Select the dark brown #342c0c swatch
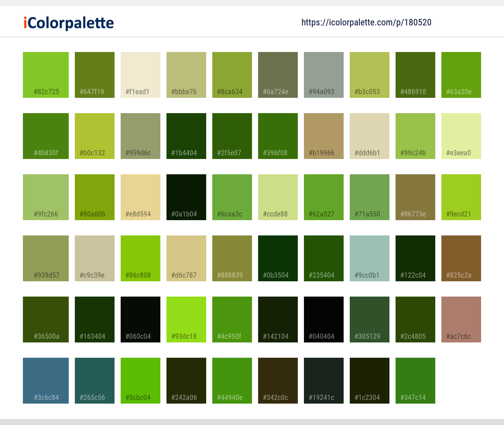This screenshot has width=504, height=425. pos(278,381)
